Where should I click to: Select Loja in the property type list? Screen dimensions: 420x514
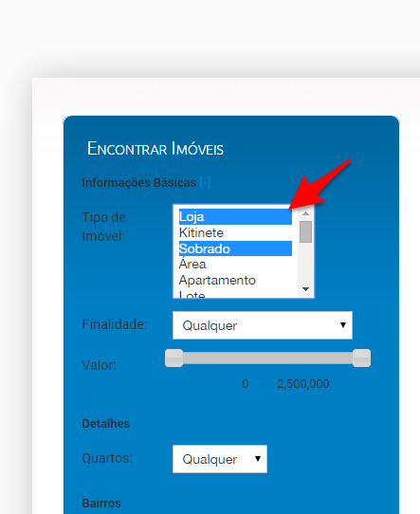coord(235,217)
